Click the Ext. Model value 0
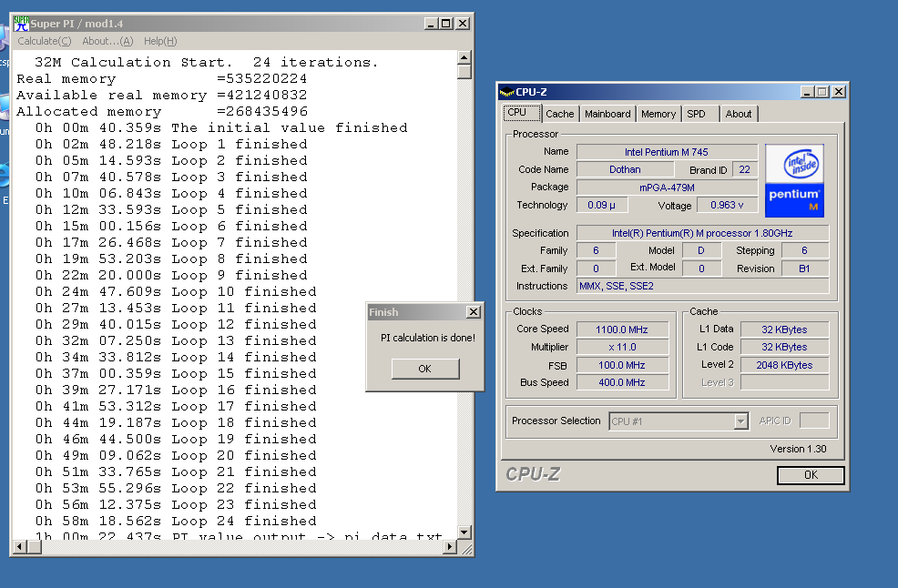This screenshot has width=898, height=588. pos(701,269)
